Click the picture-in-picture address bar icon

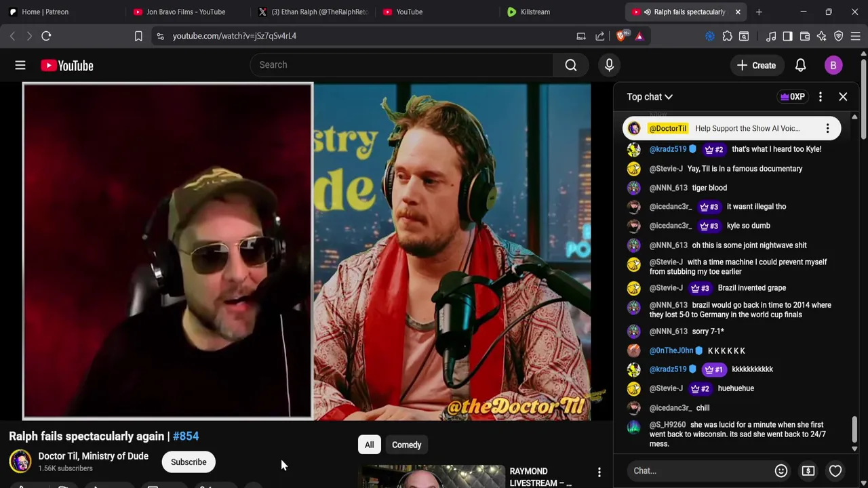click(x=581, y=36)
